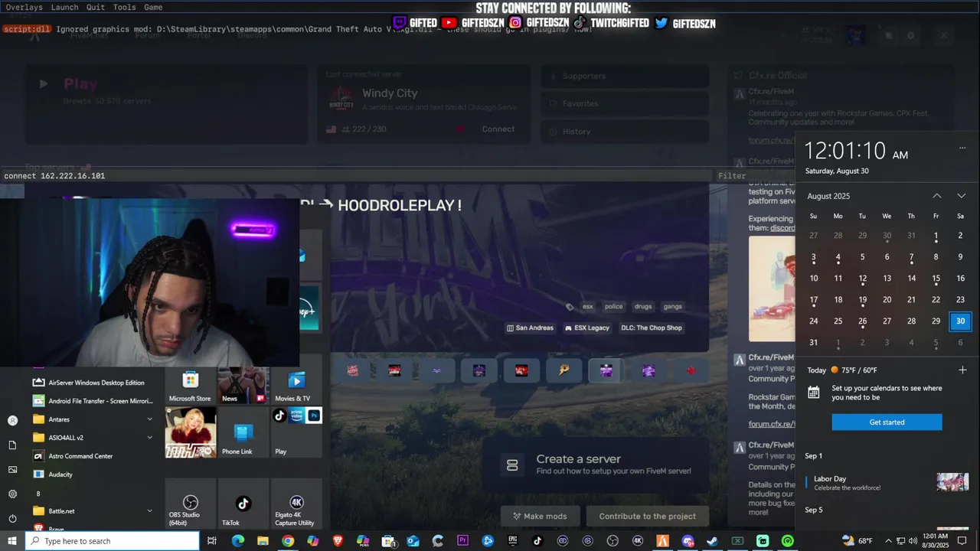Open the Microsoft Store tile
980x551 pixels.
(191, 386)
